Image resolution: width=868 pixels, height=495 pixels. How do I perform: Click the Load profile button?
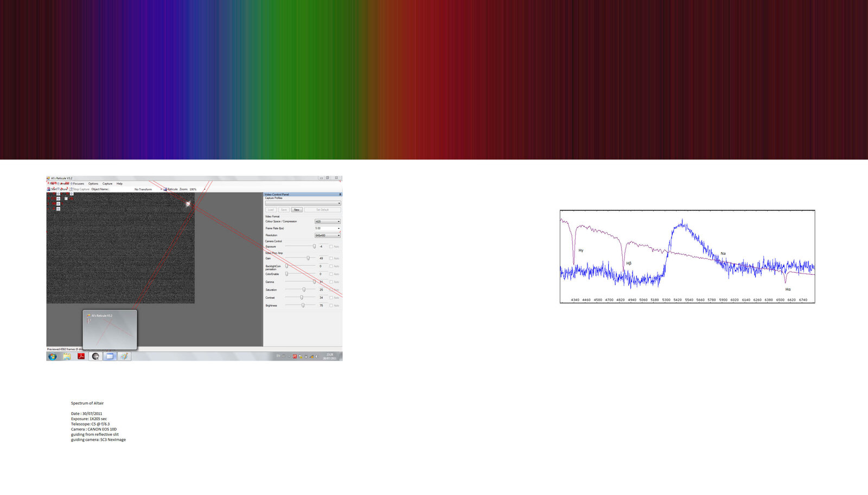271,210
